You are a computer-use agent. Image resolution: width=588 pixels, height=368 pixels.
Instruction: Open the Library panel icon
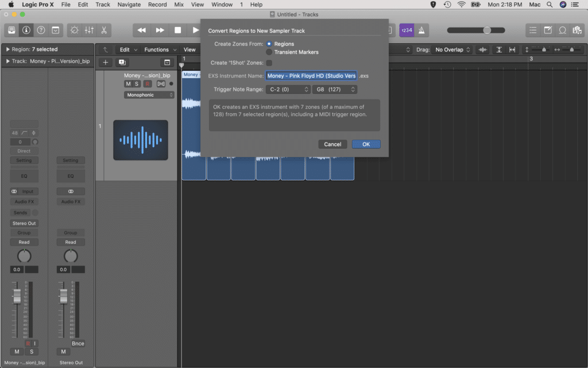coord(11,30)
